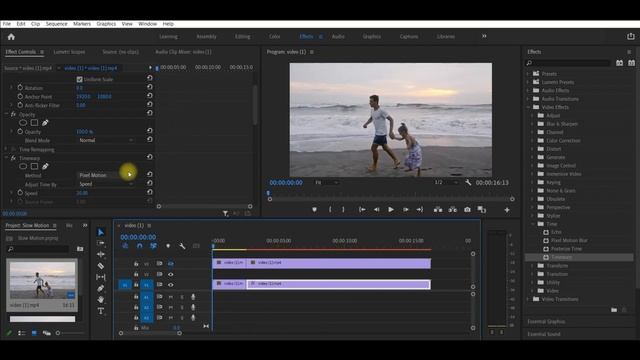Select the Selection tool arrow
This screenshot has width=640, height=360.
(x=101, y=232)
